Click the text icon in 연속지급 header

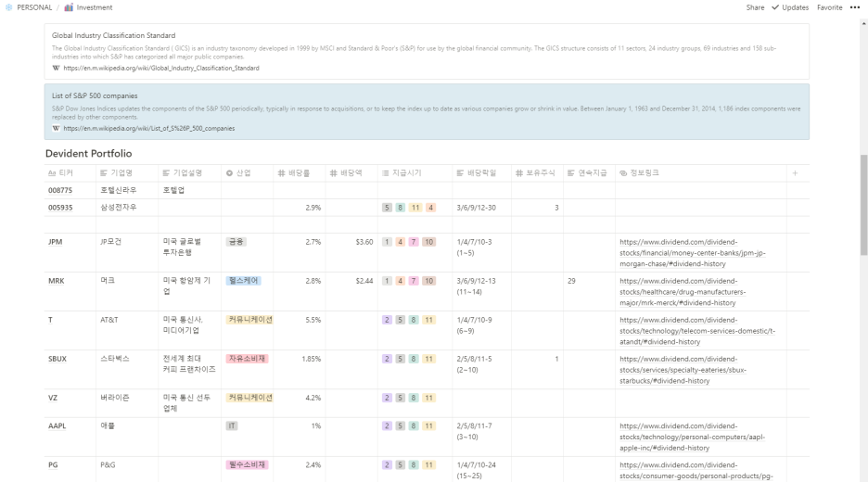click(x=571, y=173)
